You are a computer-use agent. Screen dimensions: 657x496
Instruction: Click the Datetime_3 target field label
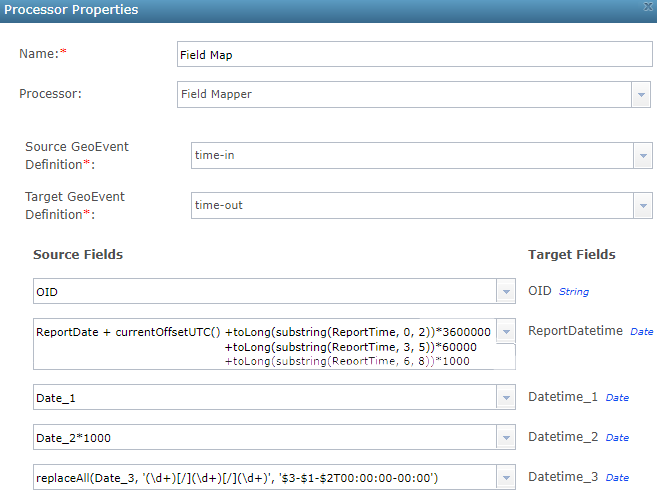(x=562, y=477)
